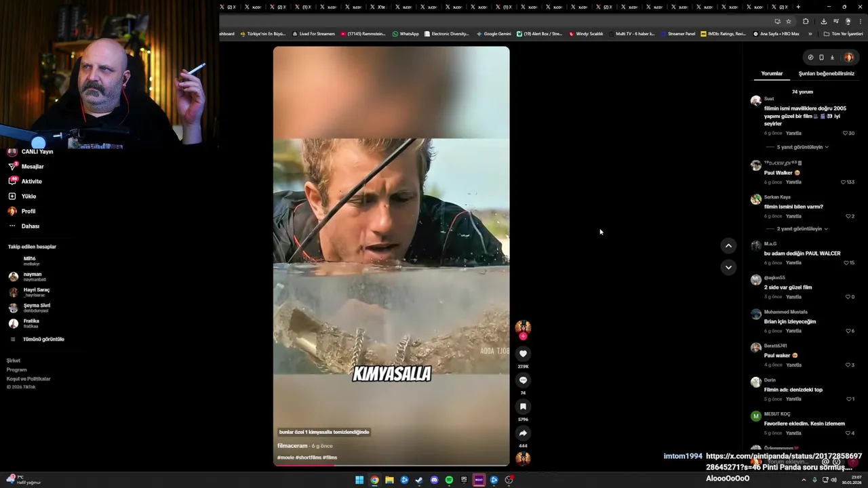Go to next video with down arrow
The image size is (868, 488).
[728, 267]
